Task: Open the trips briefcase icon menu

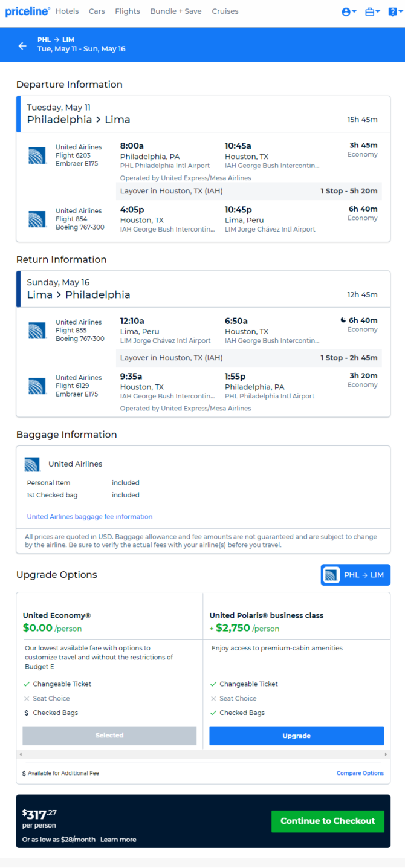Action: 372,11
